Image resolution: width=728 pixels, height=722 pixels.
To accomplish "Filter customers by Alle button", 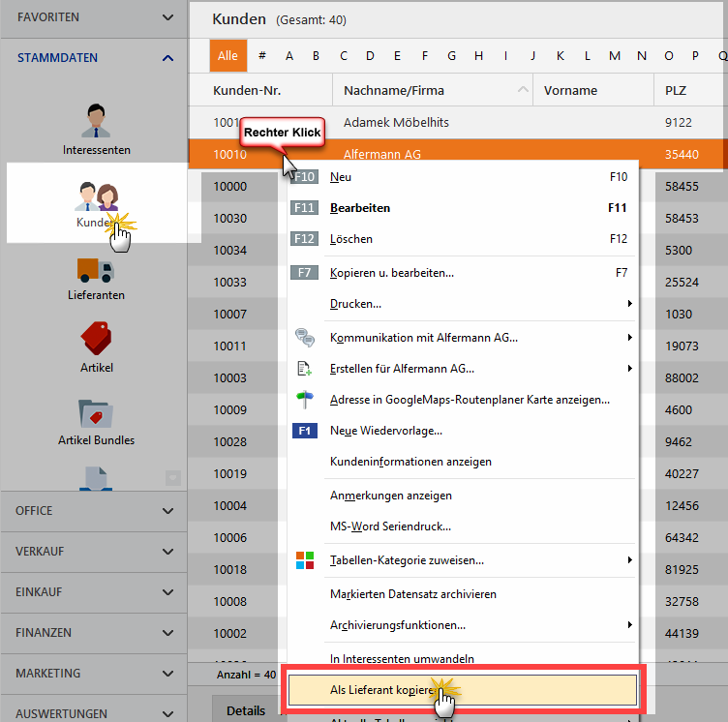I will 227,56.
